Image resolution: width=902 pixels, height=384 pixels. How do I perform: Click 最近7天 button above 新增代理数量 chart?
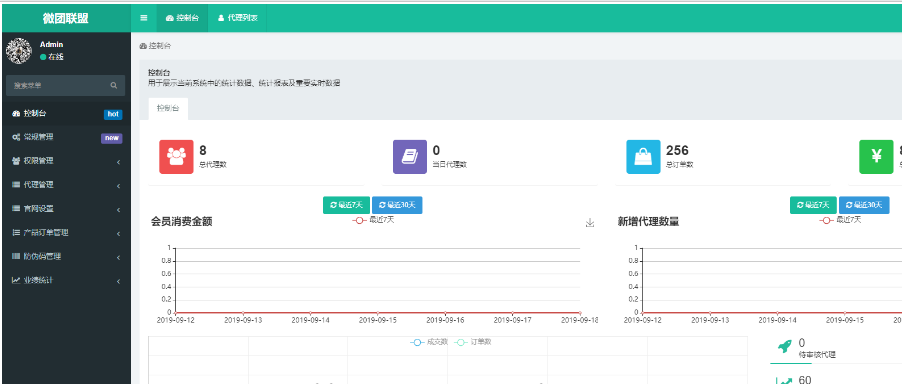pyautogui.click(x=813, y=205)
